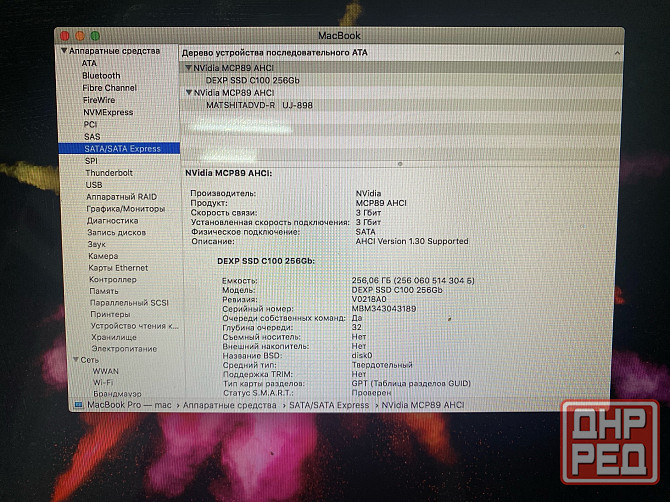The image size is (670, 502).
Task: Select Запись дисков in the sidebar
Action: pyautogui.click(x=117, y=232)
